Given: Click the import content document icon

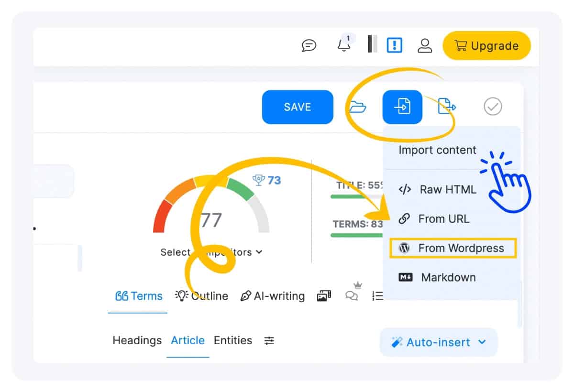Looking at the screenshot, I should 402,107.
